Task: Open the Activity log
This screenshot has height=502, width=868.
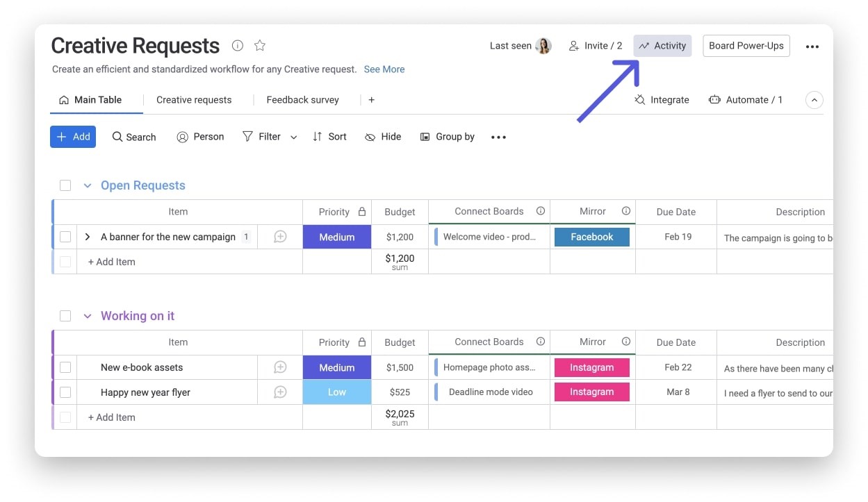Action: point(662,46)
